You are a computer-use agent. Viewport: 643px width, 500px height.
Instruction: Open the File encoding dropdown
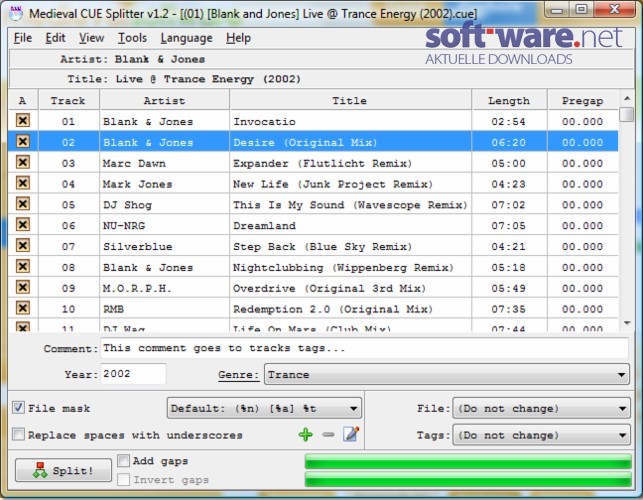point(541,408)
